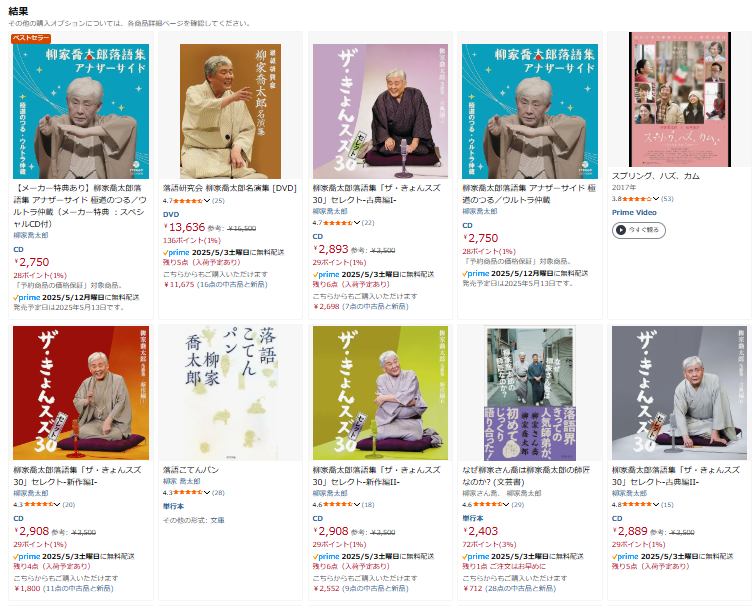756x606 pixels.
Task: Click the 今すぐ観る play button
Action: (638, 230)
